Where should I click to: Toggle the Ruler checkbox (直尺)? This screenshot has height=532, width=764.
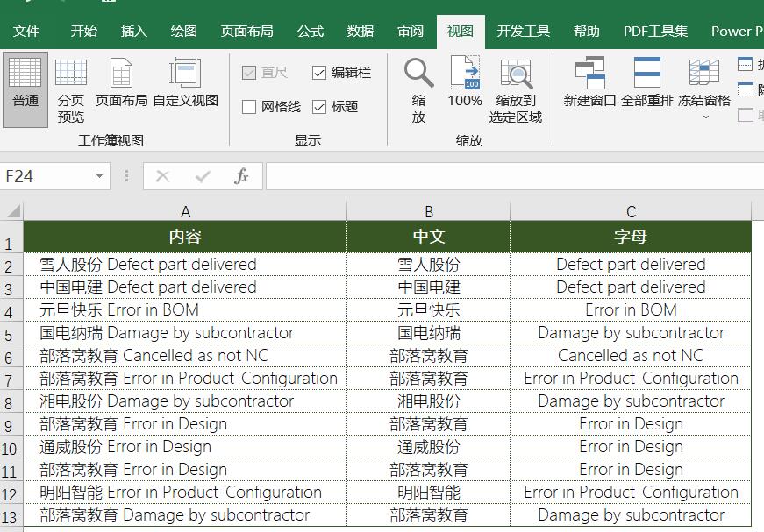(249, 73)
